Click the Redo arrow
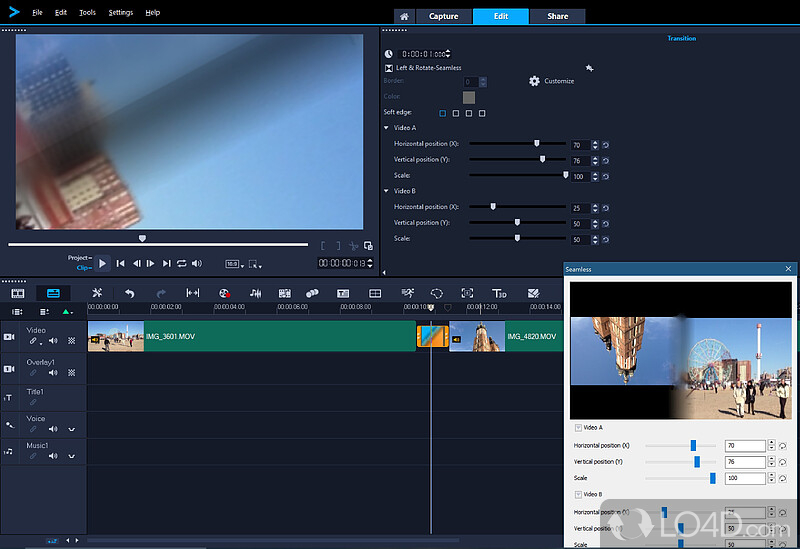Screen dimensions: 800x549 pyautogui.click(x=161, y=293)
